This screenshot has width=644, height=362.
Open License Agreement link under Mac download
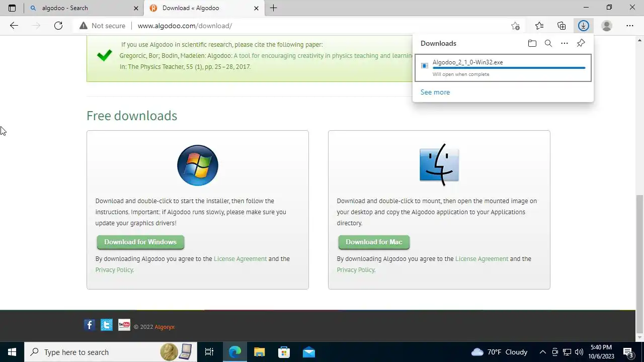(x=482, y=258)
